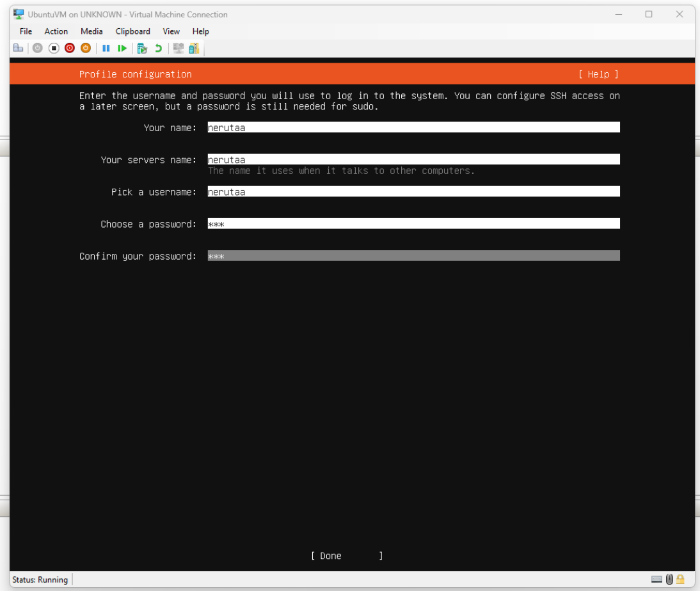Screen dimensions: 700x591
Task: Pause the virtual machine
Action: click(x=106, y=48)
